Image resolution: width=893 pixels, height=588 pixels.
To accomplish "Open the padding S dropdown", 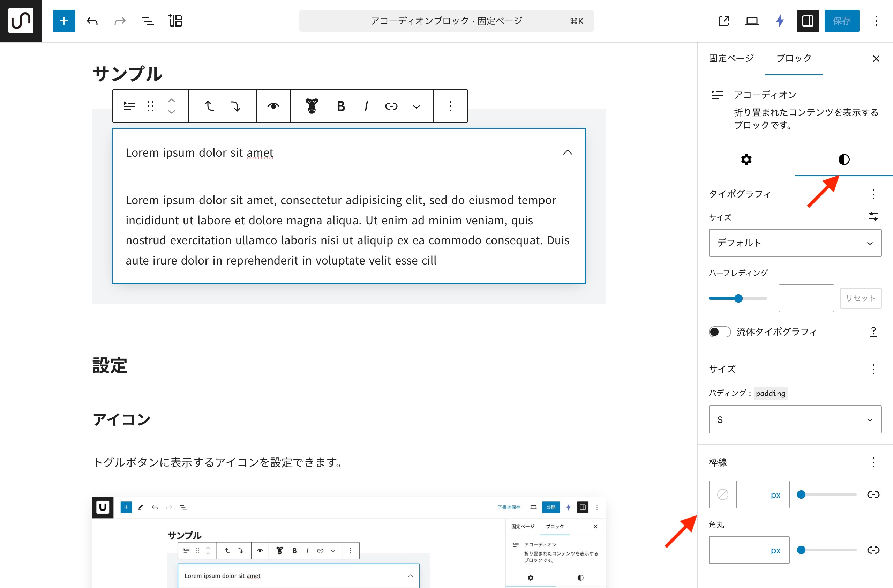I will [795, 419].
